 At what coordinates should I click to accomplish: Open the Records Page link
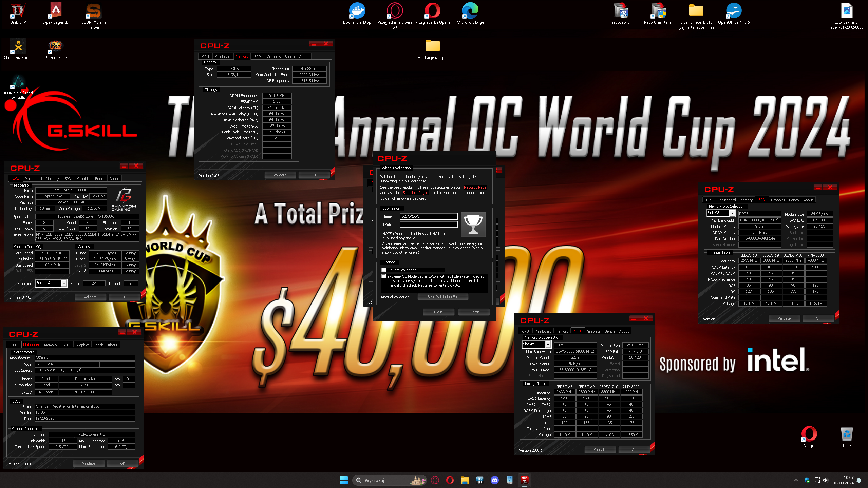click(475, 187)
